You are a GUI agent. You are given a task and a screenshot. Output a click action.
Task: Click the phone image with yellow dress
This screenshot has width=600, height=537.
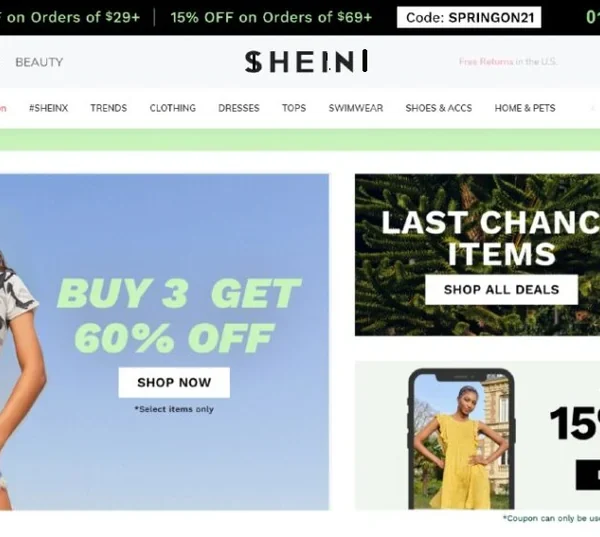tap(461, 439)
